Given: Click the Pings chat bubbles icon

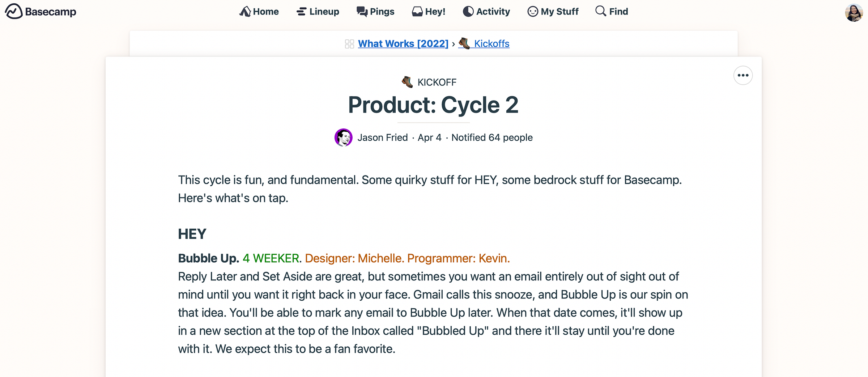Looking at the screenshot, I should tap(362, 12).
